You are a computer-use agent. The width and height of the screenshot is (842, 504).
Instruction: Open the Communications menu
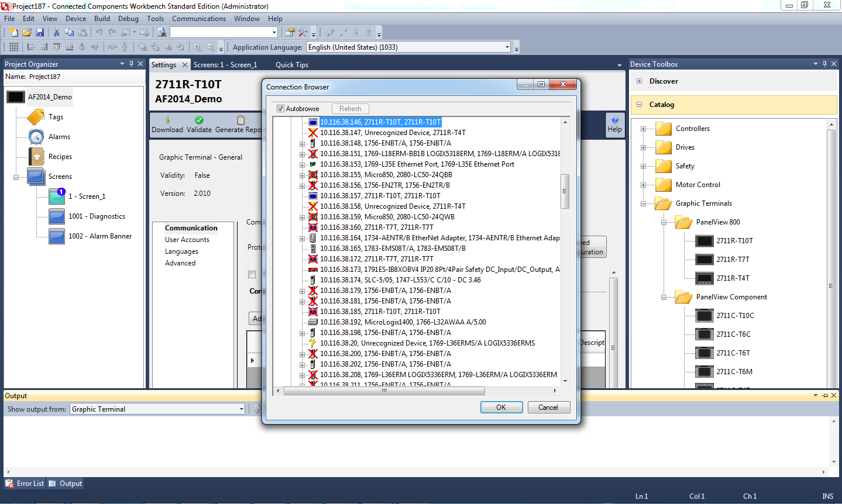199,19
